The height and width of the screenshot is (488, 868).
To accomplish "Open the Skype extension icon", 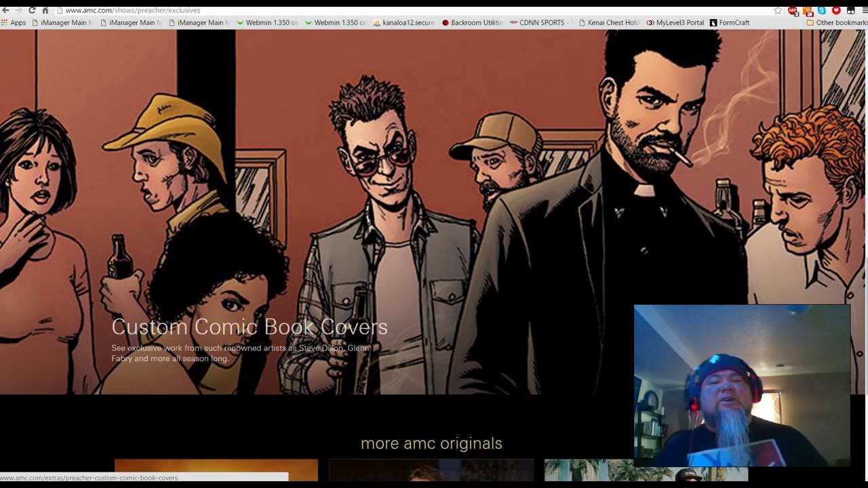I will (822, 10).
